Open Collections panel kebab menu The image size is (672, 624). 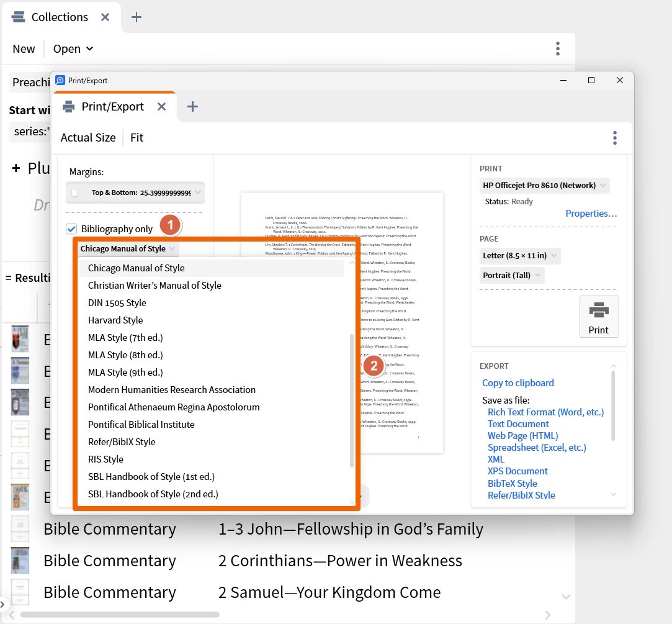pyautogui.click(x=557, y=48)
